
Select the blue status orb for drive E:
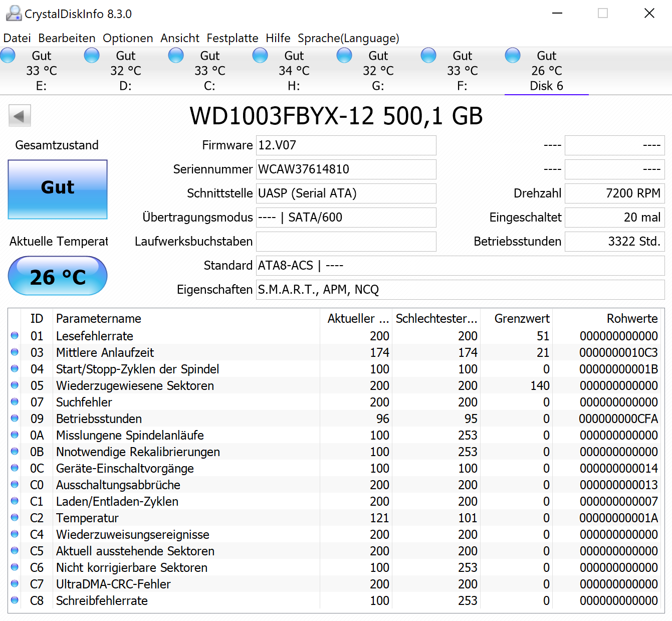coord(8,55)
